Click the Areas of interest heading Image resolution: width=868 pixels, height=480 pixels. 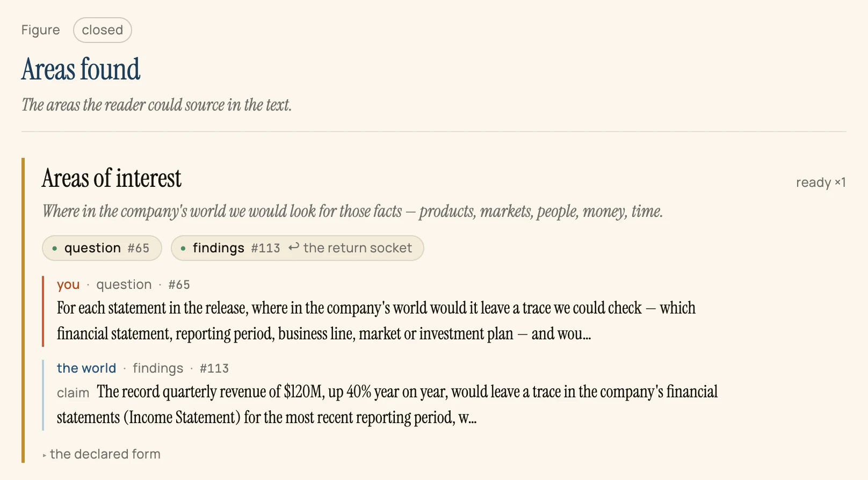pos(112,178)
